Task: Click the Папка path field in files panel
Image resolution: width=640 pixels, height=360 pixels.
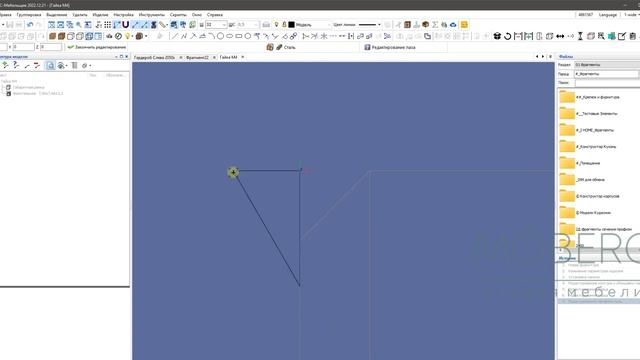Action: coord(607,74)
